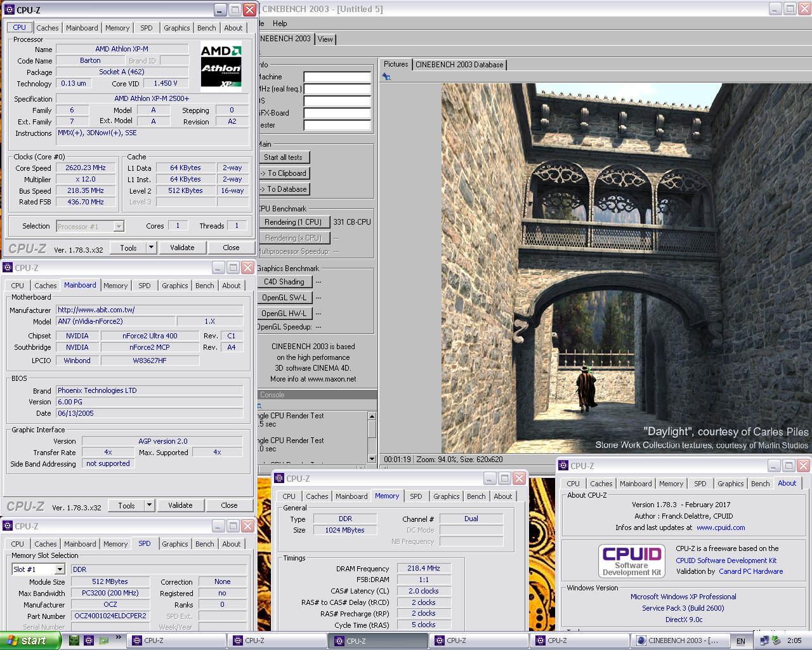Switch to CINEBENCH 2003 Database tab

pyautogui.click(x=459, y=65)
